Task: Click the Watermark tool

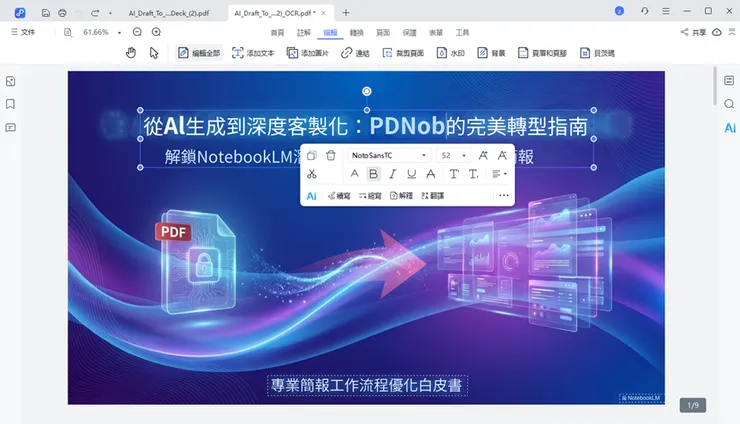Action: pos(451,53)
